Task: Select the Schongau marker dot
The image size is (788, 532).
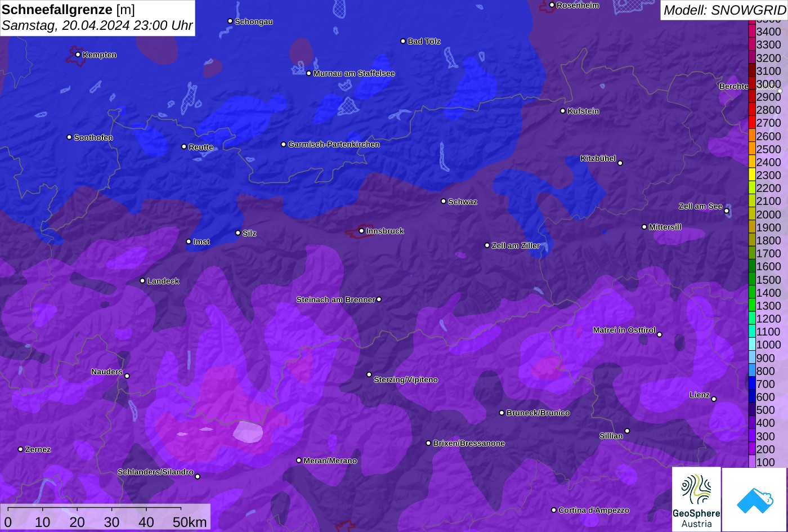Action: point(230,21)
